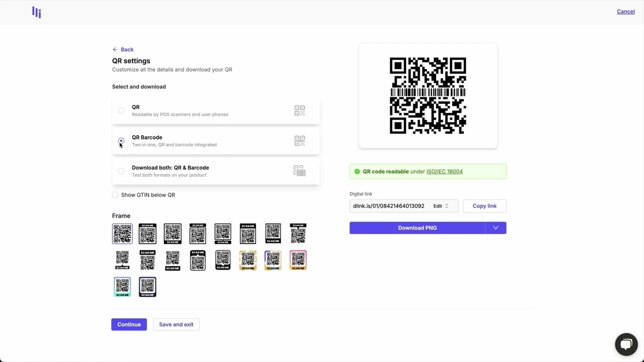The image size is (644, 362).
Task: Select the plain QR radio option
Action: (121, 111)
